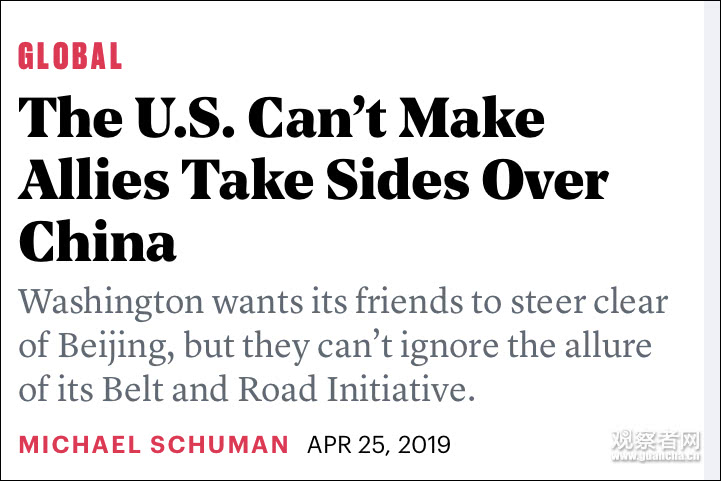Click 'U.S.' in the headline
The image size is (721, 481).
[x=184, y=117]
